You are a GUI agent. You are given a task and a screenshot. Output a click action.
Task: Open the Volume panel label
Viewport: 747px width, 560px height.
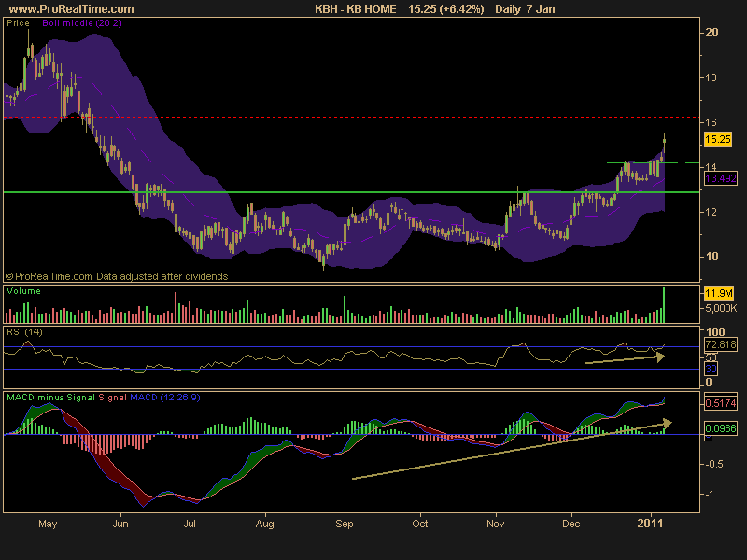click(23, 291)
